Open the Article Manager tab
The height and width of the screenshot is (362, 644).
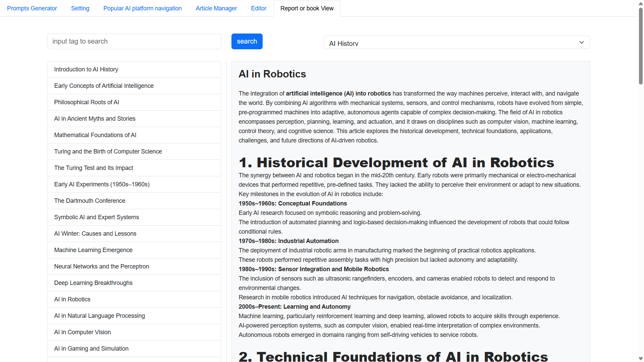click(216, 8)
